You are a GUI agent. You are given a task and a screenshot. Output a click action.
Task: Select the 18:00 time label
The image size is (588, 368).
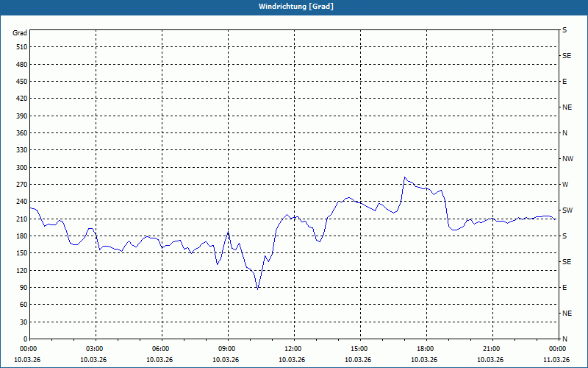[x=425, y=349]
